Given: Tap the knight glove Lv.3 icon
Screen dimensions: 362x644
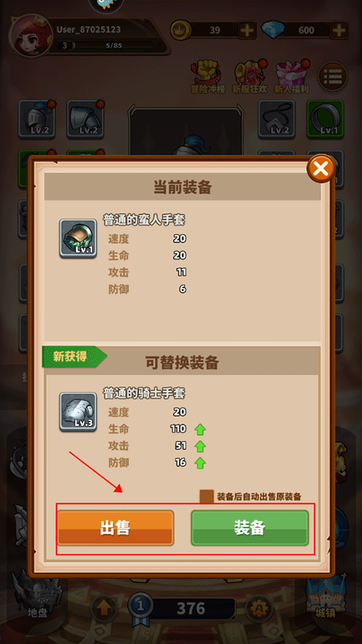Looking at the screenshot, I should coord(78,411).
